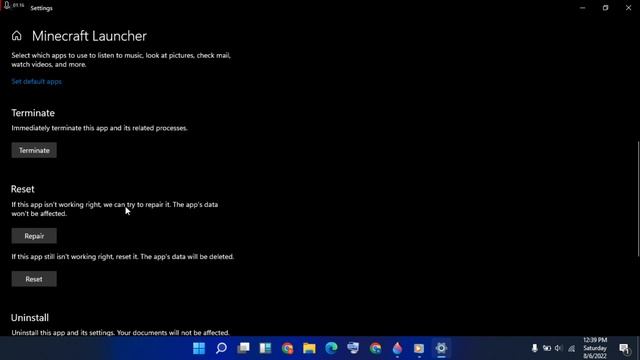The height and width of the screenshot is (360, 640).
Task: Open the notification center icon
Action: click(624, 349)
